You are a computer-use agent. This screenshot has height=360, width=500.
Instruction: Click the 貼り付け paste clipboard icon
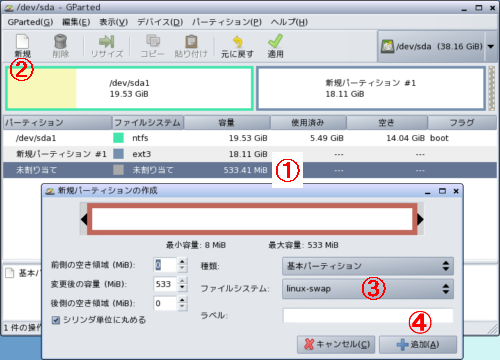click(191, 42)
